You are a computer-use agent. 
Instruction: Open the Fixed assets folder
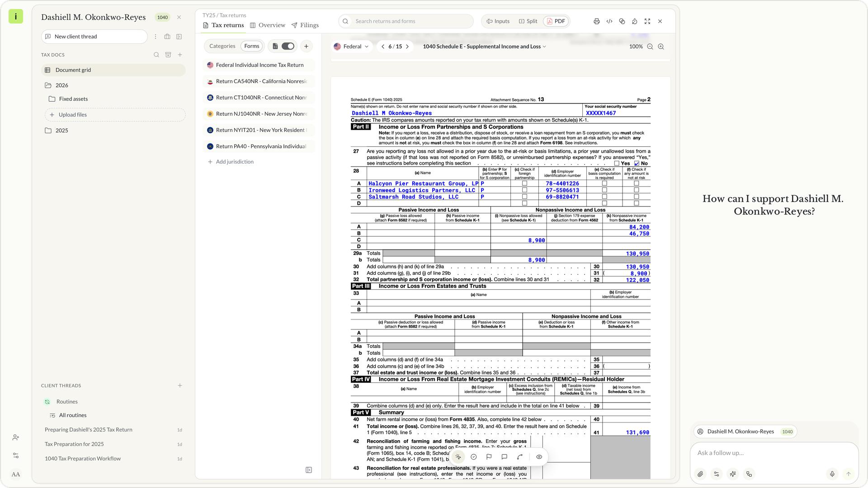73,99
